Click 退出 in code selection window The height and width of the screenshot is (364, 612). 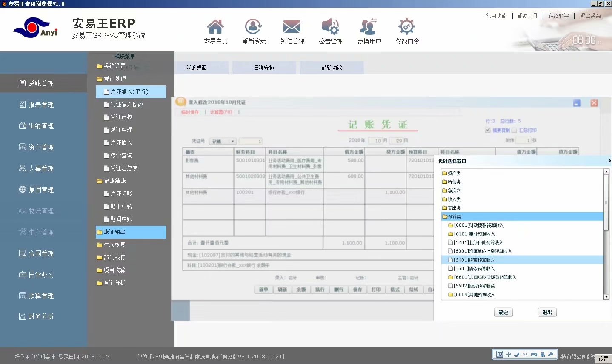click(547, 313)
